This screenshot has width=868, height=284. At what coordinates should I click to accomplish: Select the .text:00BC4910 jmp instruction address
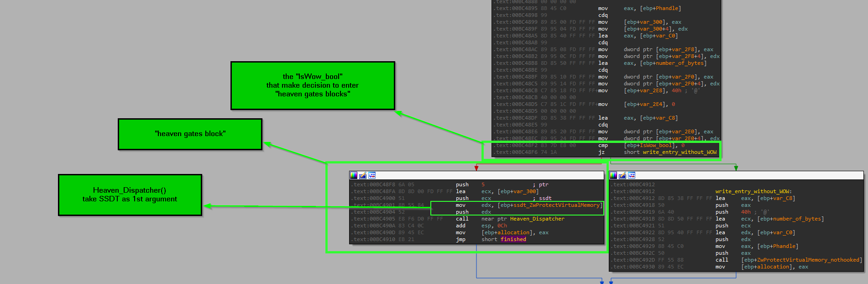pos(373,239)
